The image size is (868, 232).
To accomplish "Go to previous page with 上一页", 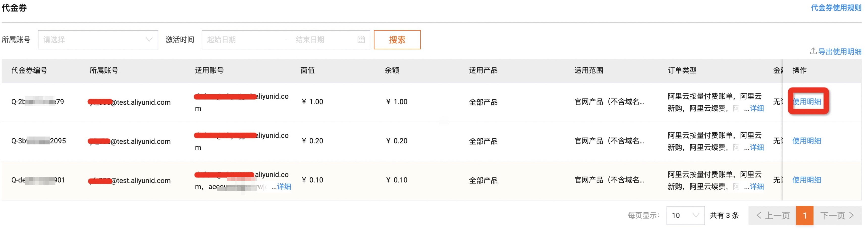I will [x=773, y=216].
